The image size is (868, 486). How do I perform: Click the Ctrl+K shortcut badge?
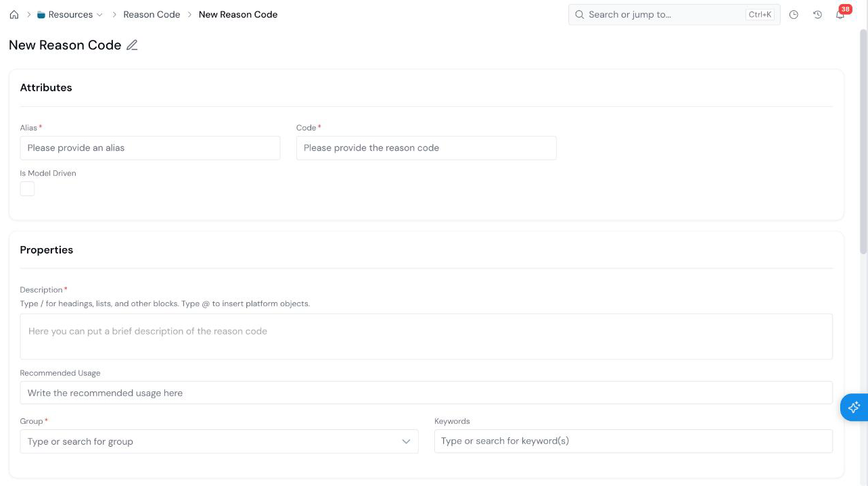(x=760, y=14)
